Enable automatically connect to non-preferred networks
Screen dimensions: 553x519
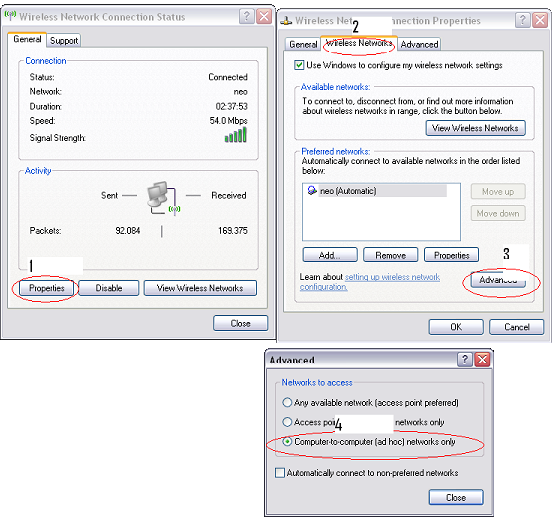click(x=280, y=473)
